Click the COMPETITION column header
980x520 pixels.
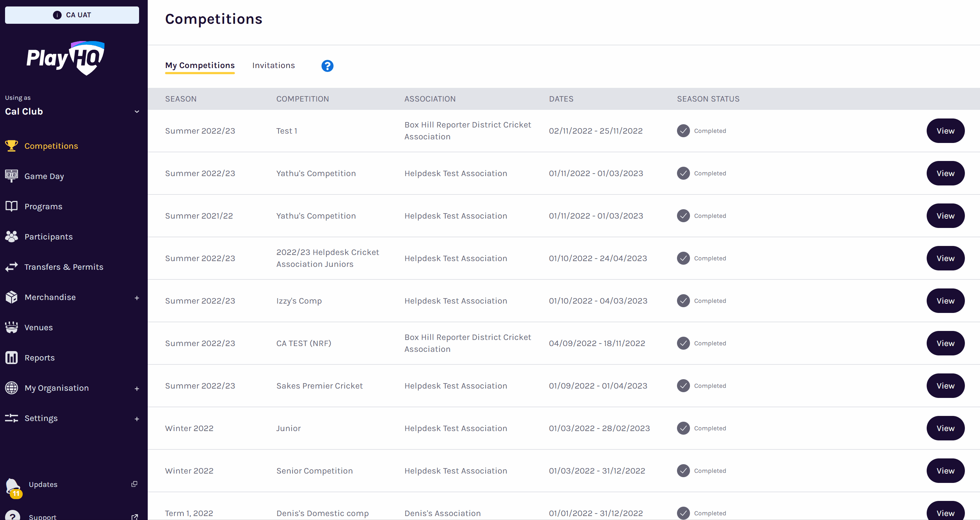tap(302, 99)
